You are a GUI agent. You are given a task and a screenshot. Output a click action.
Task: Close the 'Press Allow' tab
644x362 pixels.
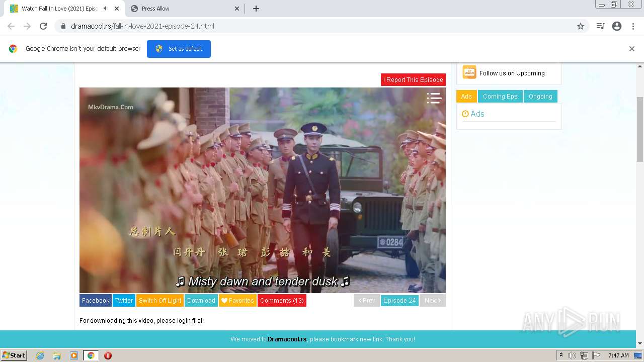pyautogui.click(x=237, y=9)
